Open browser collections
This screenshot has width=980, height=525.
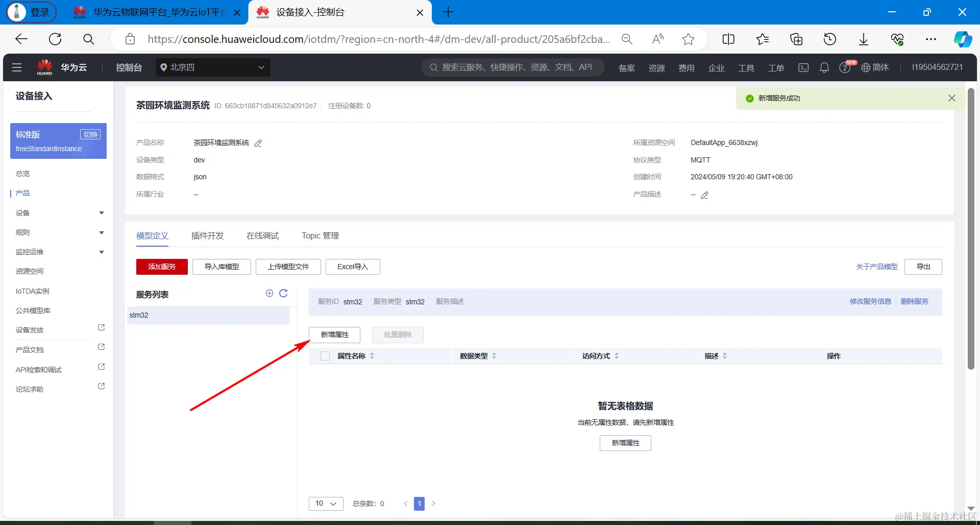coord(796,39)
